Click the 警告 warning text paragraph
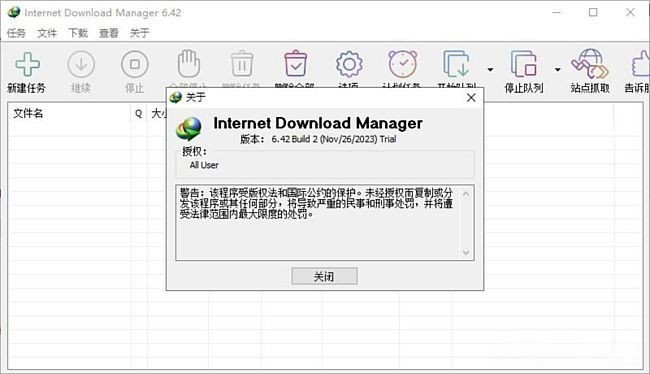This screenshot has width=650, height=374. [316, 203]
